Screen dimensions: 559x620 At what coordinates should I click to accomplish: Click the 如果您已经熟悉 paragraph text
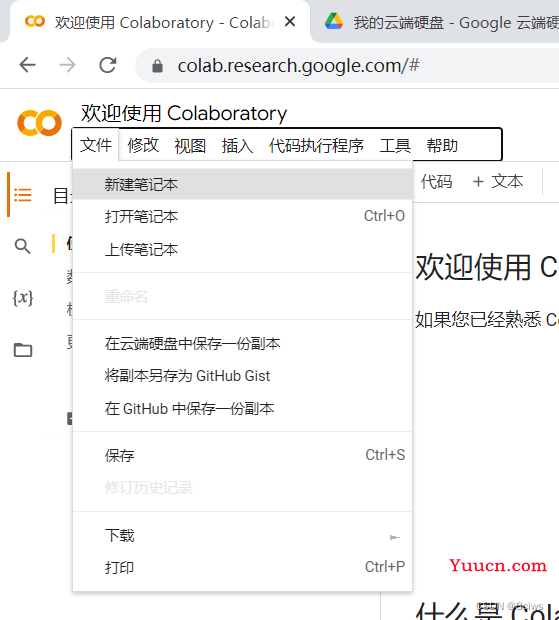coord(487,319)
